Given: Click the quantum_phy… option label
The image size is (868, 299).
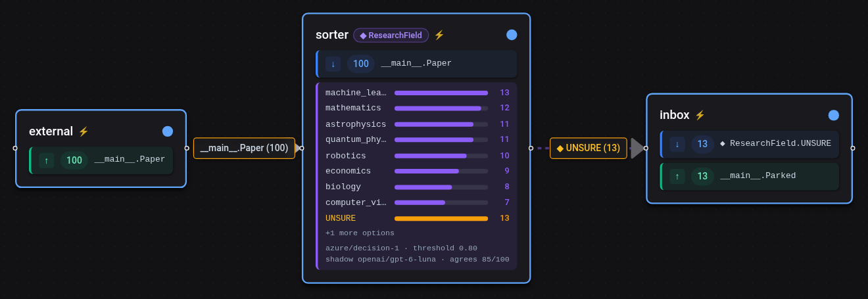Looking at the screenshot, I should click(356, 139).
